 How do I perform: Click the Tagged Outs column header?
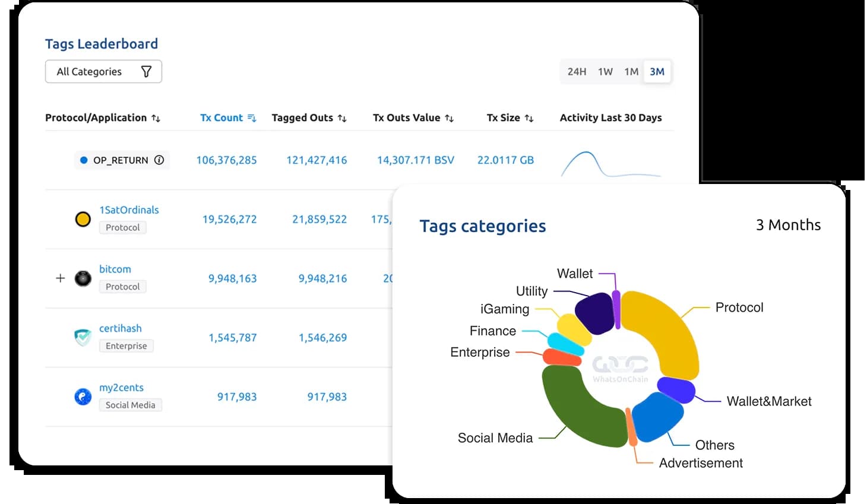tap(302, 118)
